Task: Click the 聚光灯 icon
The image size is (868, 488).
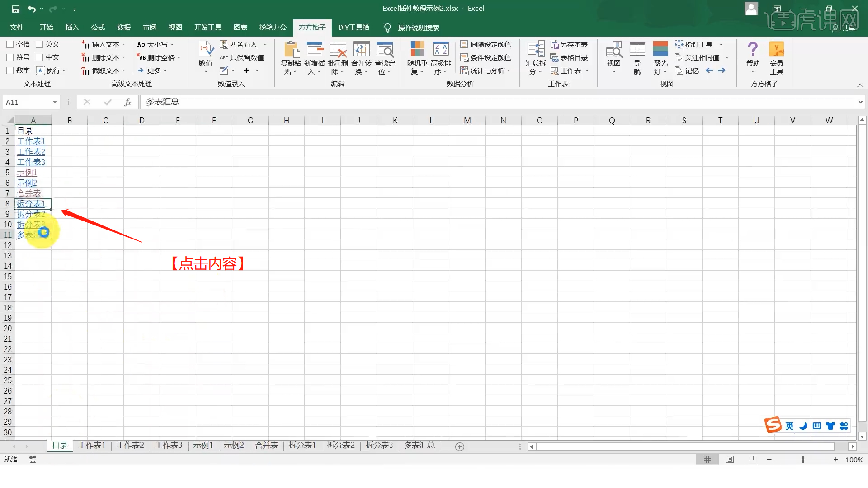Action: (660, 49)
